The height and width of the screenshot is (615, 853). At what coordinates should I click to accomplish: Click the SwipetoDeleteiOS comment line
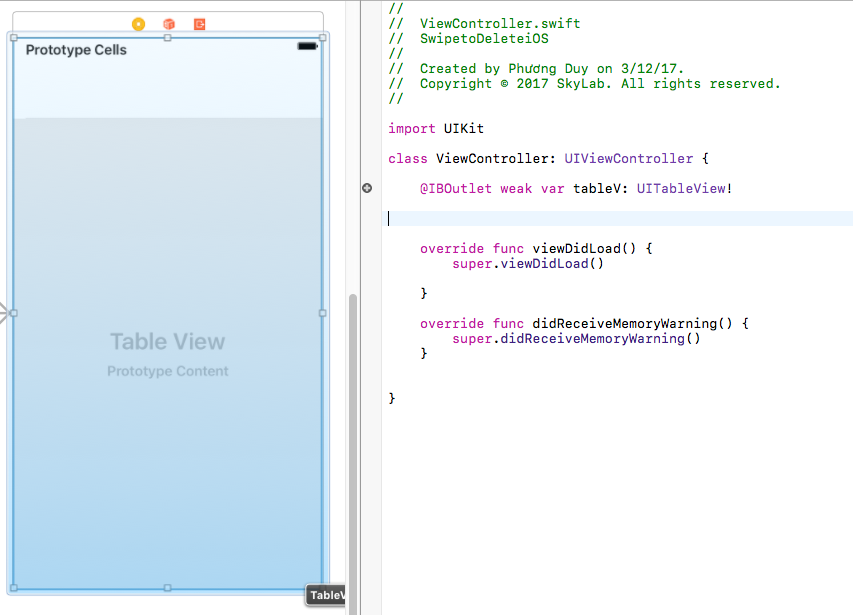tap(468, 39)
